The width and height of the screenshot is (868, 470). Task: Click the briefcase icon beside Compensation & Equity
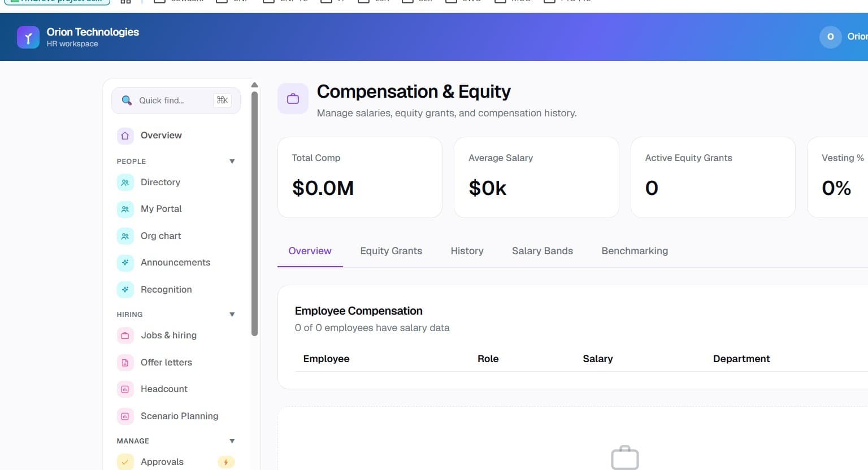(x=293, y=99)
